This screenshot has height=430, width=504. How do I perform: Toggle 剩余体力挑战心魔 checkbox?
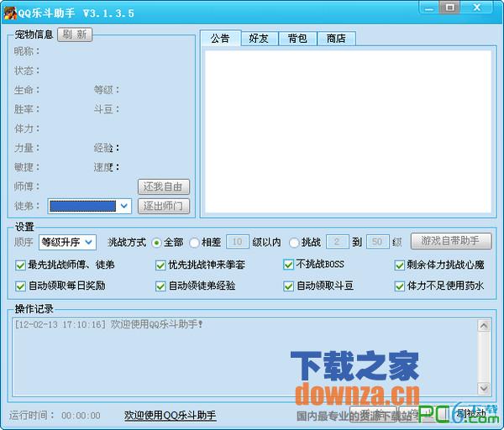click(400, 265)
